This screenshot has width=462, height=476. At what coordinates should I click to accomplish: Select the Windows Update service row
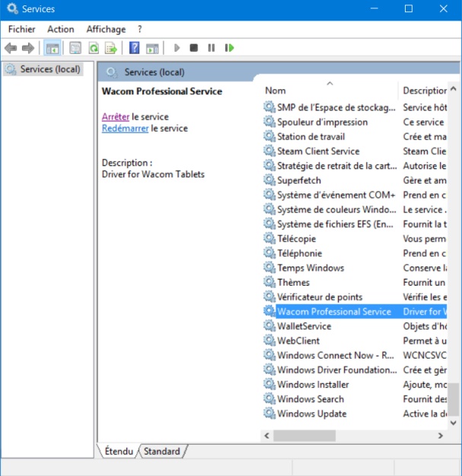(x=311, y=414)
